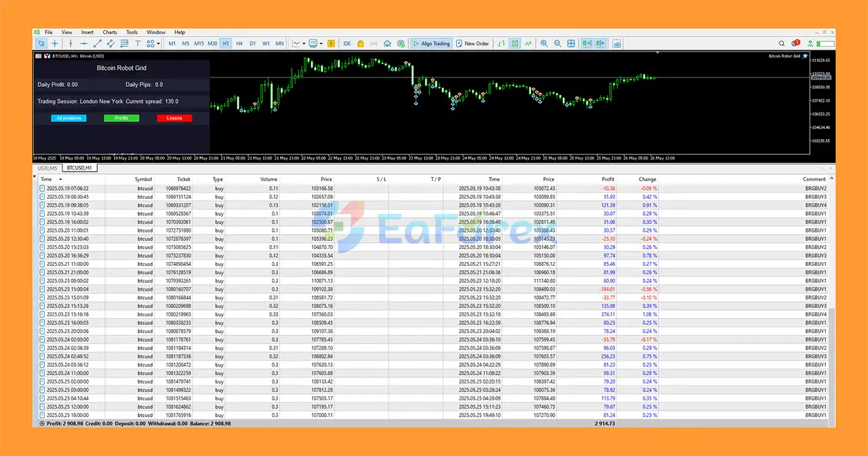Open the File menu
The width and height of the screenshot is (868, 456).
pyautogui.click(x=49, y=32)
